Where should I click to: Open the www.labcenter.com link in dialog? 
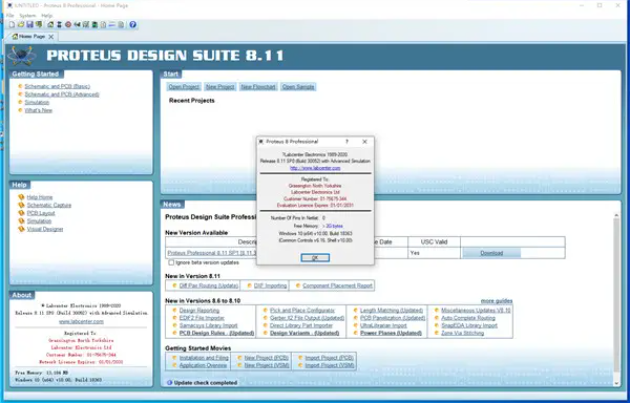(314, 169)
